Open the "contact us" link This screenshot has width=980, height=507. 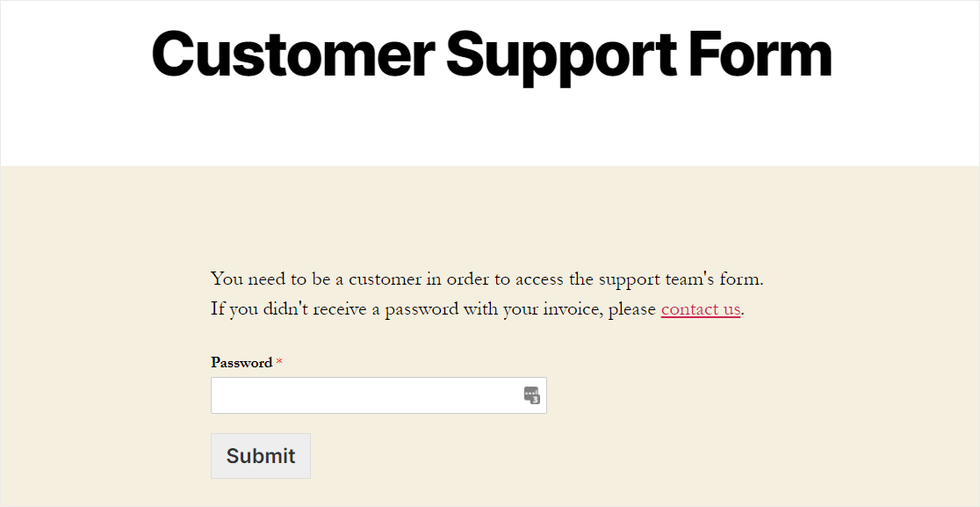(x=700, y=309)
